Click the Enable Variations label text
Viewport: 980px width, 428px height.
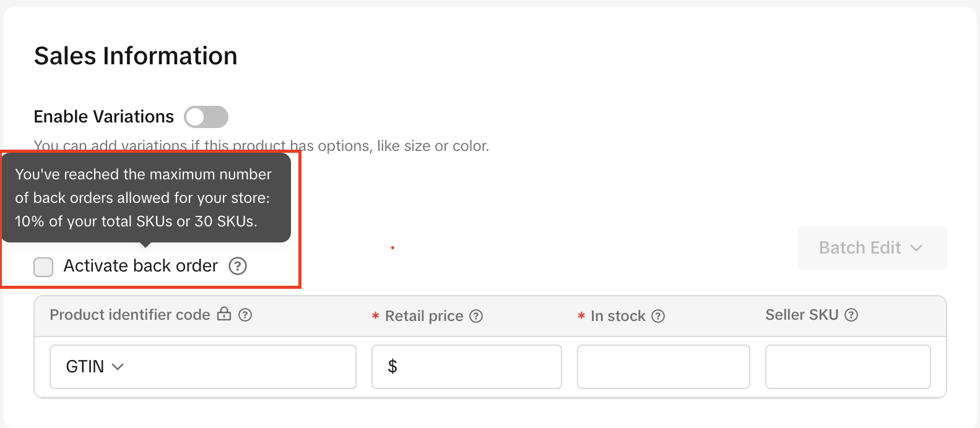[x=103, y=116]
